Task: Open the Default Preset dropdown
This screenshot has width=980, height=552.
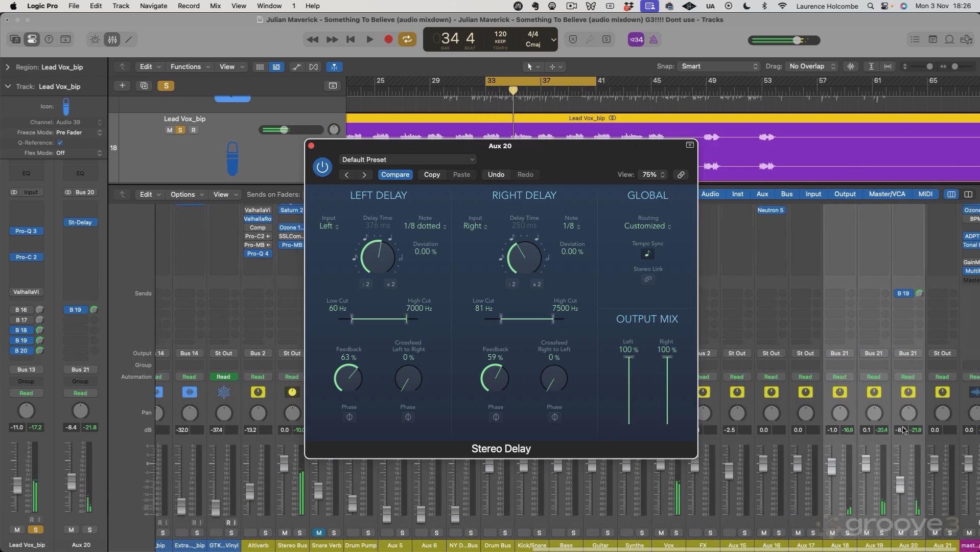Action: (407, 160)
